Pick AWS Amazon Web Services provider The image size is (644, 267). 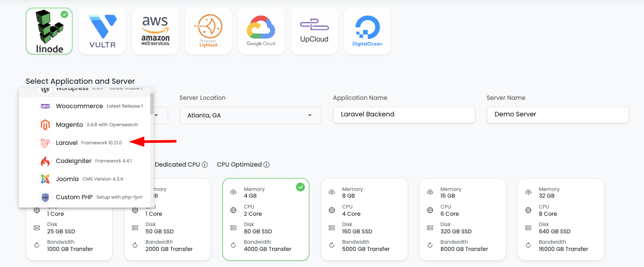[x=155, y=31]
